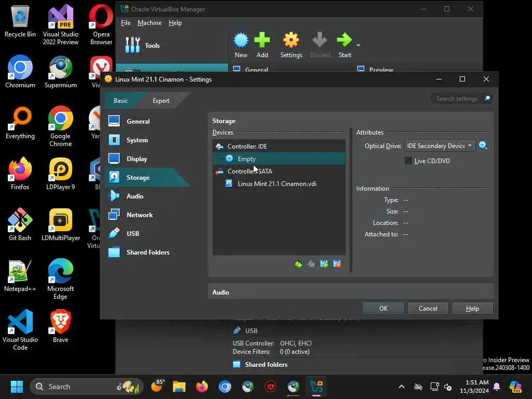
Task: Open the Machine menu in VirtualBox Manager
Action: 150,23
